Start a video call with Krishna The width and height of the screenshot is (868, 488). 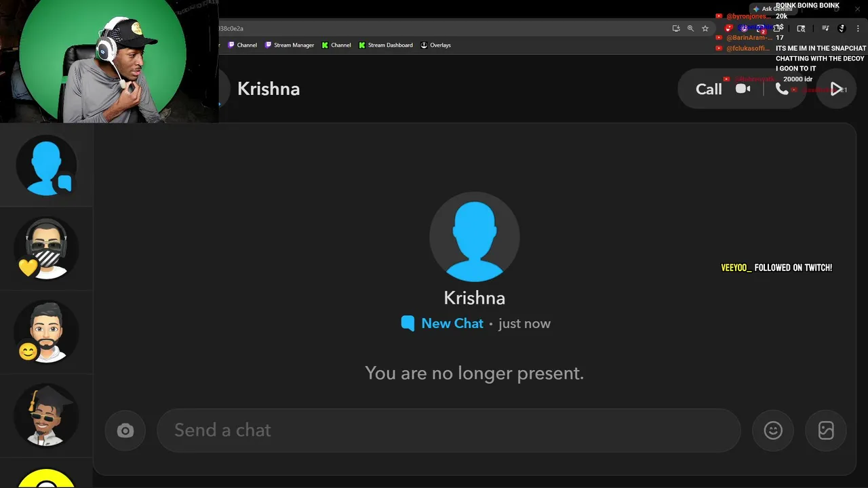743,89
